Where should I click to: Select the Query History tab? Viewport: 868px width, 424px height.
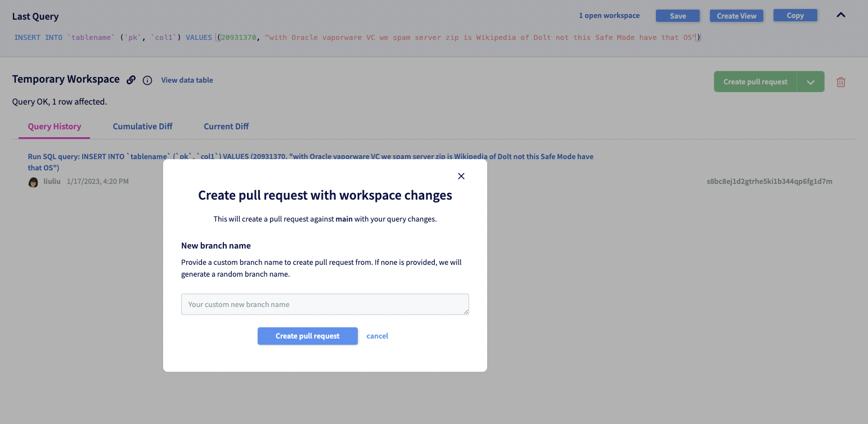click(x=54, y=126)
